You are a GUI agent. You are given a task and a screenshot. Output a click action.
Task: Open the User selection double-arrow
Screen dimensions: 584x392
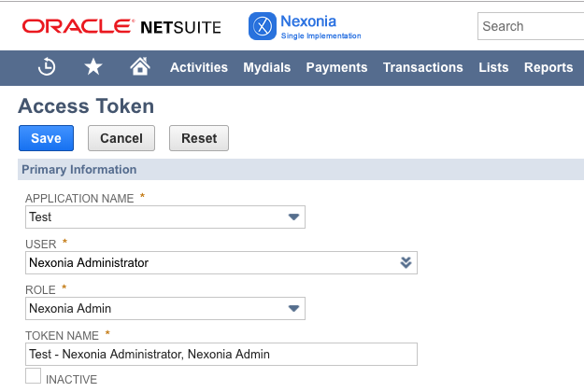[406, 262]
